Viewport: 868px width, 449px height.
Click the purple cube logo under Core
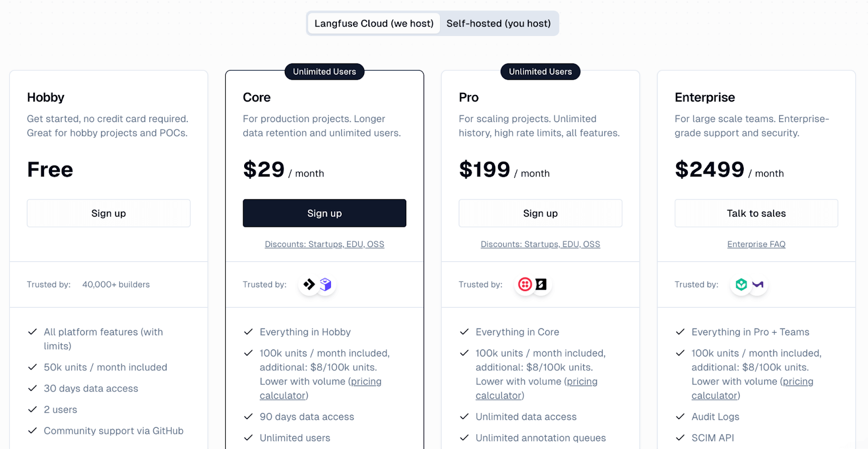[x=325, y=284]
